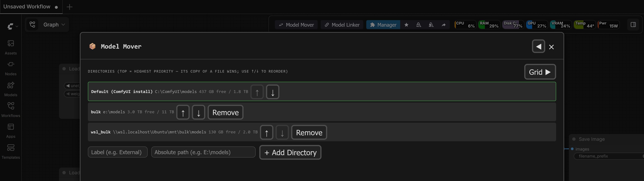Open the Manager menu
The width and height of the screenshot is (644, 181).
(383, 25)
